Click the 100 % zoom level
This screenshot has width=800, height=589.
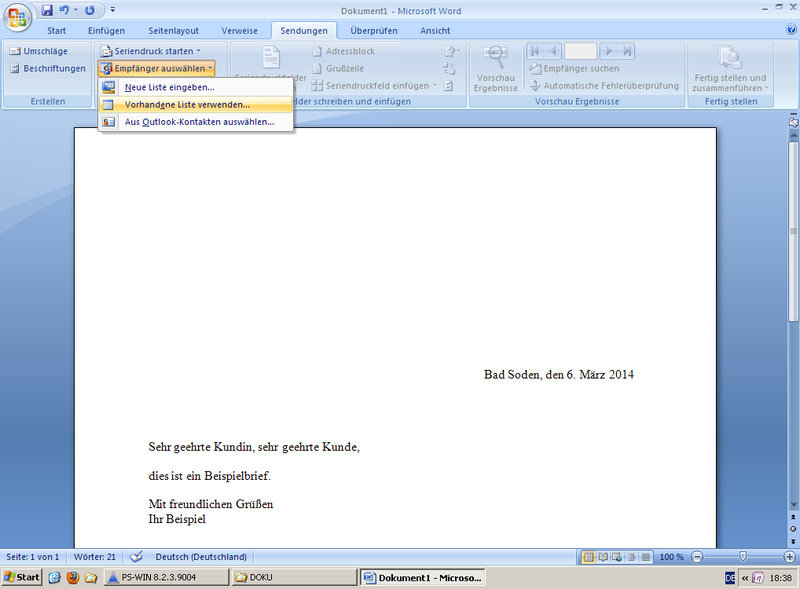671,557
